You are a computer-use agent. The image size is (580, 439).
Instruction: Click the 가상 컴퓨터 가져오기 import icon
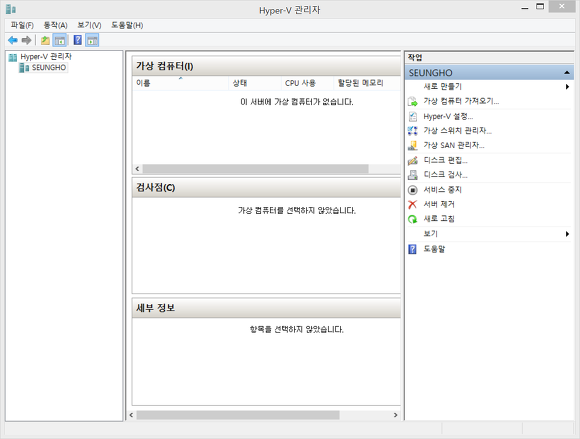[x=412, y=101]
